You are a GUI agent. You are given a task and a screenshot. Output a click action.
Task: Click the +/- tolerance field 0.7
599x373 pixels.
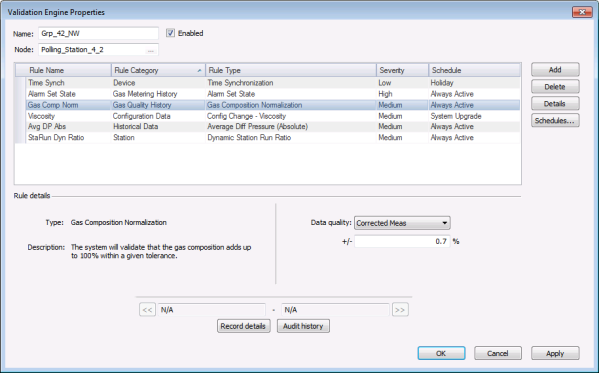click(x=402, y=242)
